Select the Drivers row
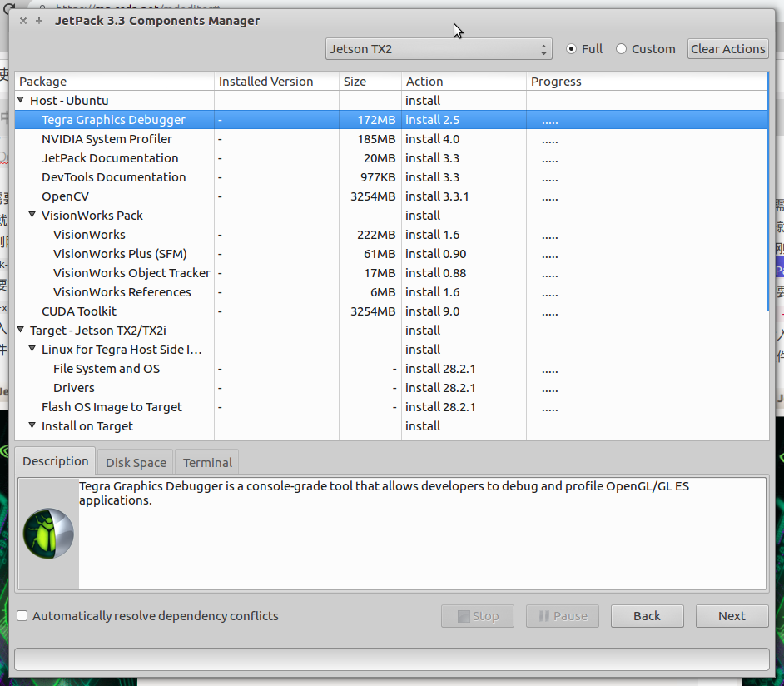The width and height of the screenshot is (784, 686). (x=390, y=388)
